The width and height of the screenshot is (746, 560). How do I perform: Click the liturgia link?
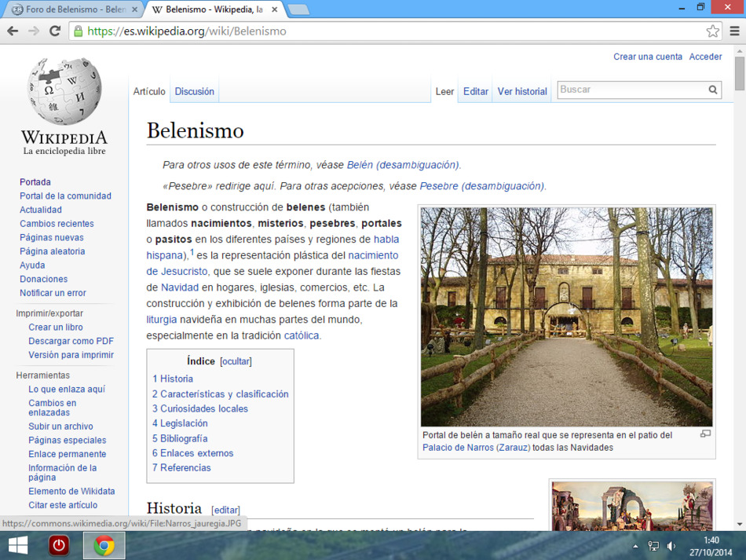click(161, 319)
